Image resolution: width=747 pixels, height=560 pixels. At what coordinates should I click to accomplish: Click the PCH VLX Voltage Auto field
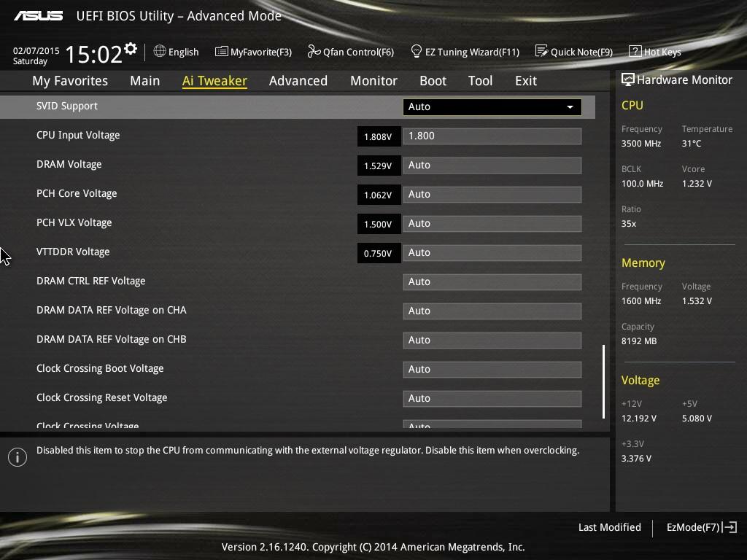tap(492, 223)
